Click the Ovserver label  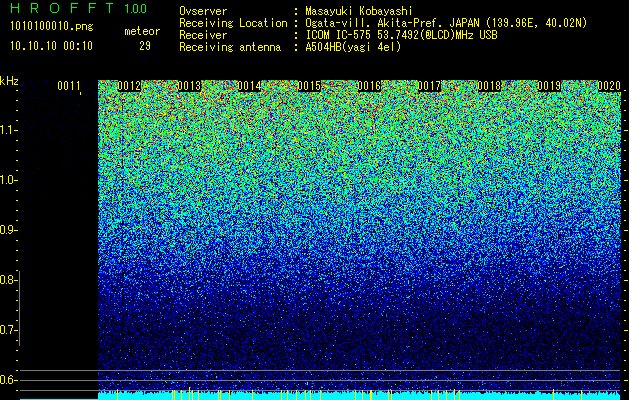203,11
